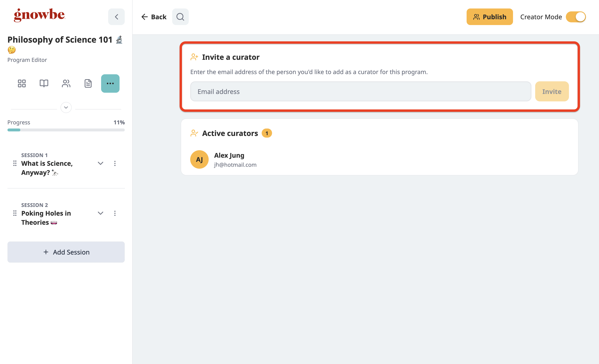Expand Session 1 What is Science
The height and width of the screenshot is (364, 599).
pos(100,163)
